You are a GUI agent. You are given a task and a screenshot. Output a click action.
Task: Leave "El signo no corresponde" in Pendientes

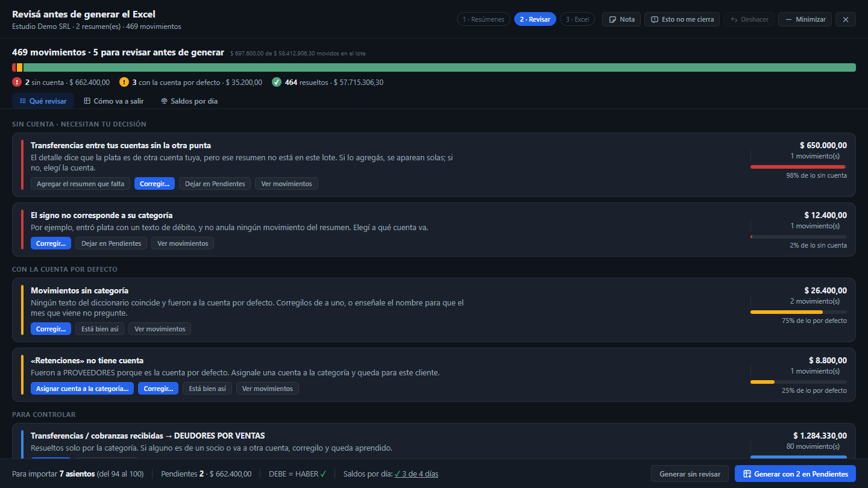(112, 243)
